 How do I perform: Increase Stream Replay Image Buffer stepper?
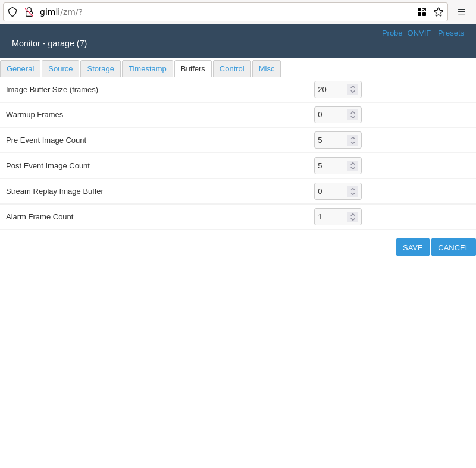pyautogui.click(x=353, y=189)
